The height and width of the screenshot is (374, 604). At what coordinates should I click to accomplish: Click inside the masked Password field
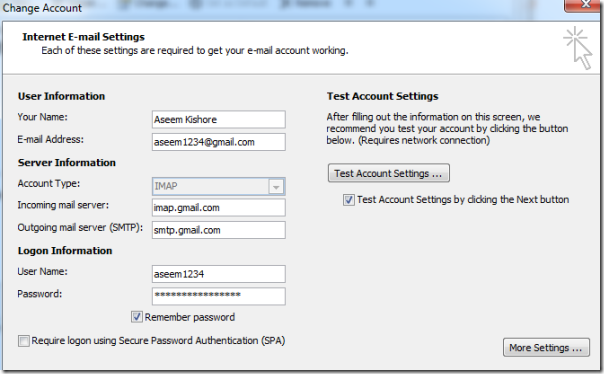(219, 296)
